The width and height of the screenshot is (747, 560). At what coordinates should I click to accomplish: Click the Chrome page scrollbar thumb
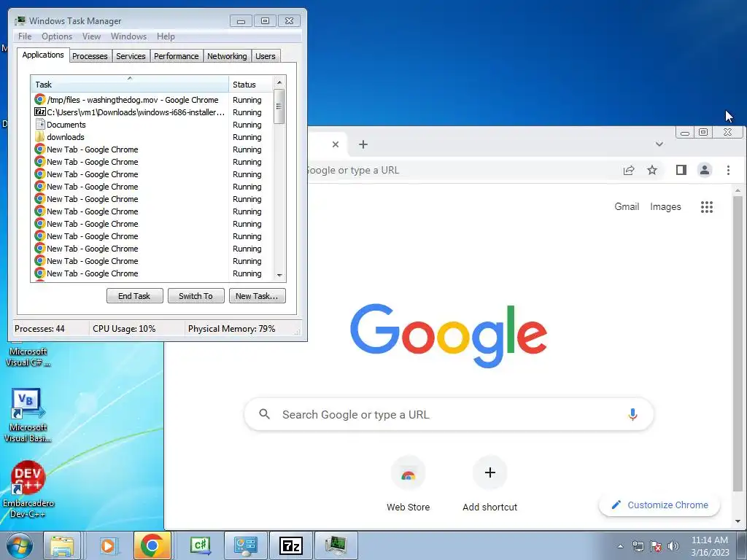tap(738, 343)
